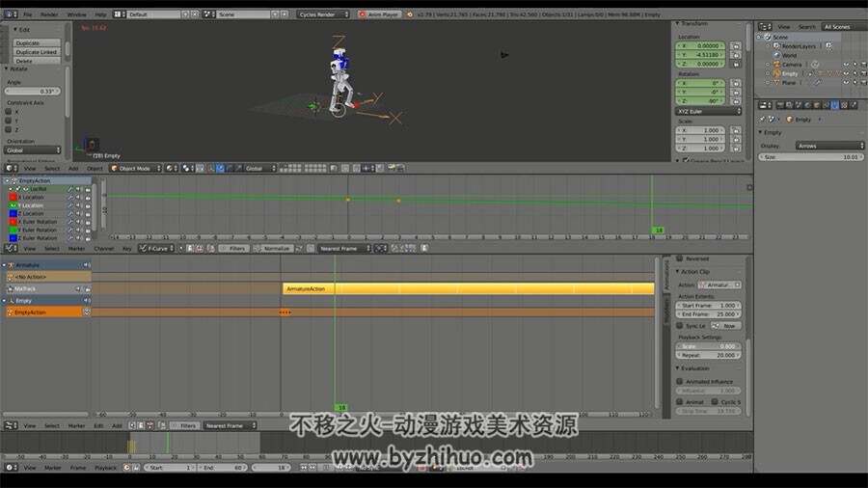The image size is (868, 488).
Task: Toggle visibility eye for Camera in the outliner
Action: click(846, 65)
